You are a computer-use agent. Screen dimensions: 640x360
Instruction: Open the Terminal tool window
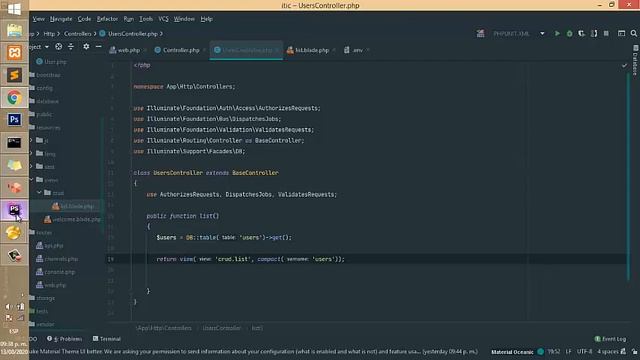[107, 339]
